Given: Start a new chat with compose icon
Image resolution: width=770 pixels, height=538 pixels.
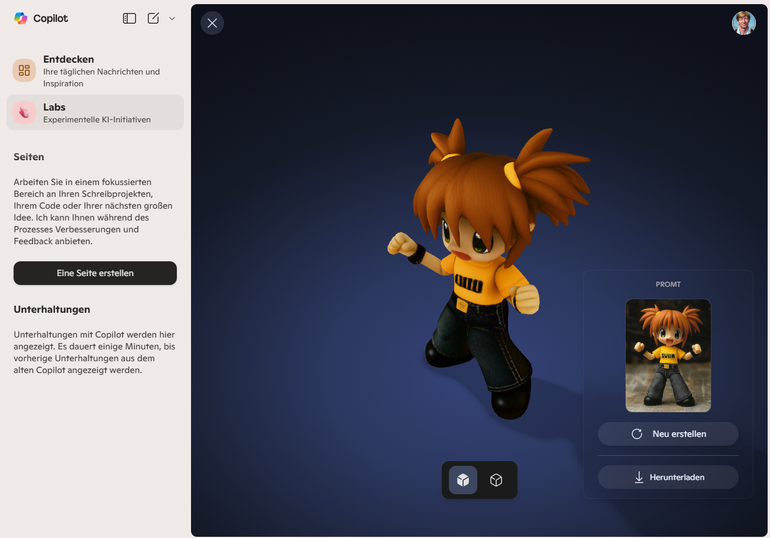Looking at the screenshot, I should (153, 18).
